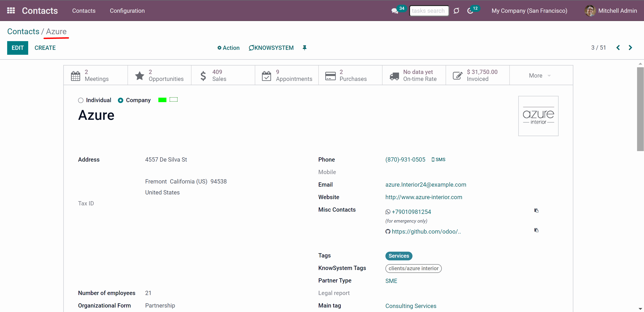Click the GitHub icon beside the link
This screenshot has width=644, height=312.
pyautogui.click(x=388, y=232)
